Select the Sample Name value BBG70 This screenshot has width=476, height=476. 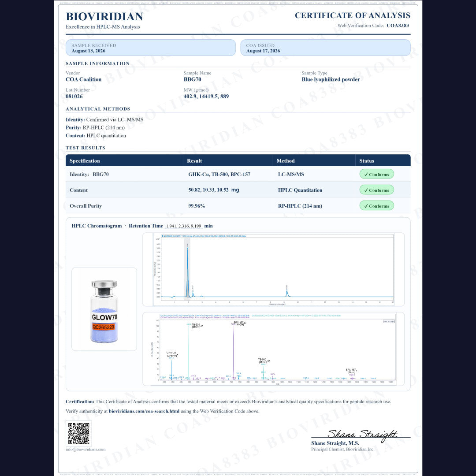click(x=192, y=79)
